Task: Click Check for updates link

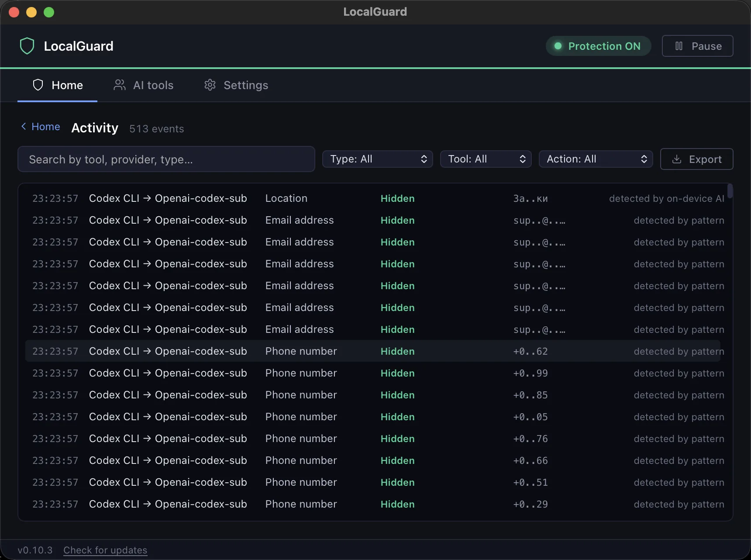Action: point(105,550)
